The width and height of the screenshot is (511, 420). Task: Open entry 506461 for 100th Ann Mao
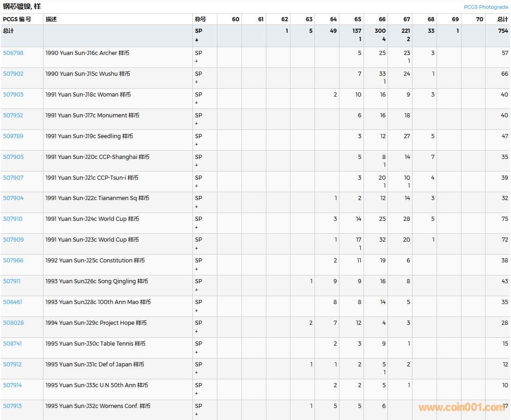(12, 302)
